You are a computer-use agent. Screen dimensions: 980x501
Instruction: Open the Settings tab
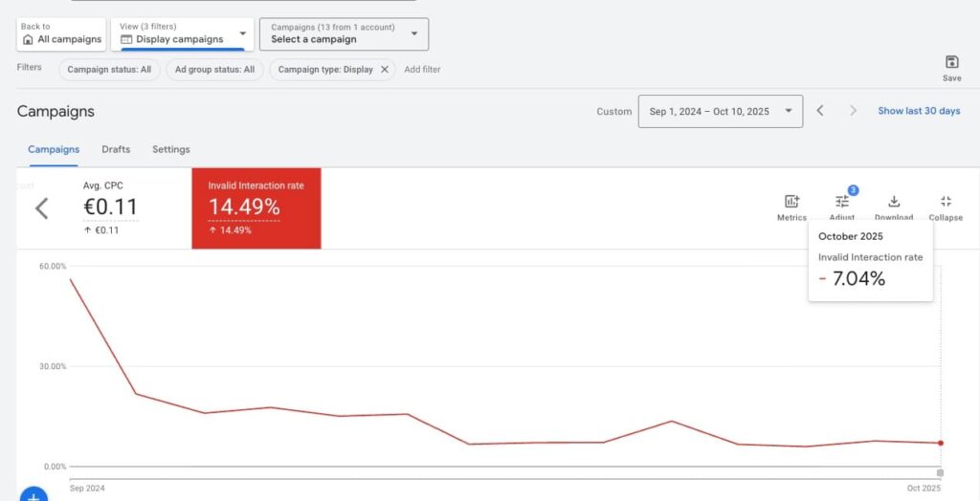[x=171, y=149]
